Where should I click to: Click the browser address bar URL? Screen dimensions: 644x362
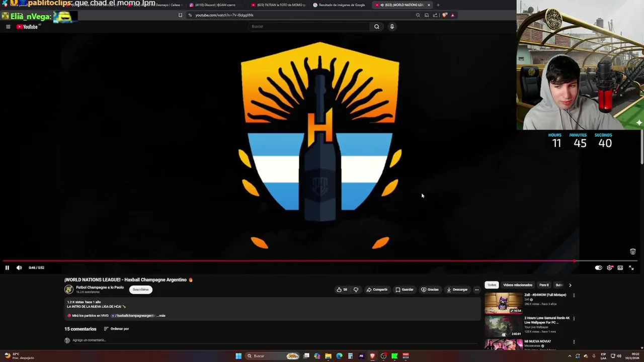(224, 15)
